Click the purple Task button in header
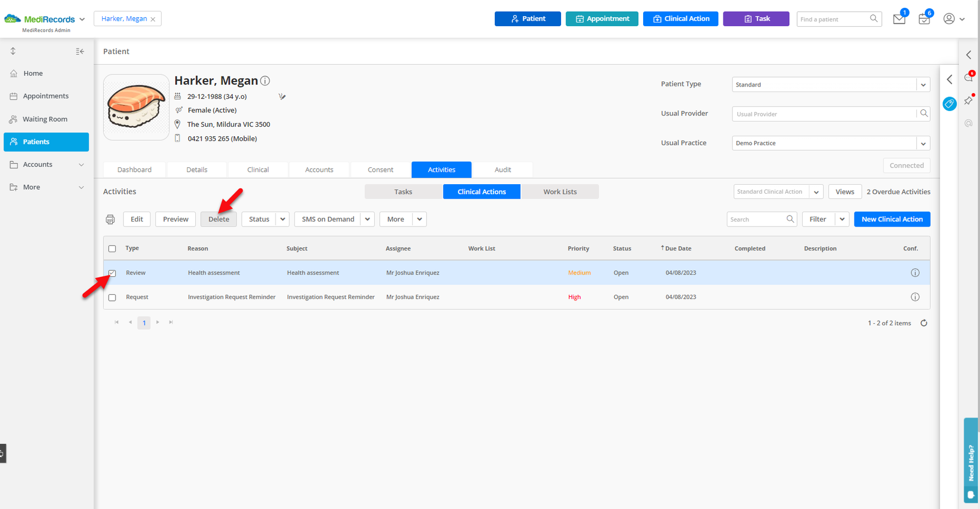 pyautogui.click(x=756, y=18)
